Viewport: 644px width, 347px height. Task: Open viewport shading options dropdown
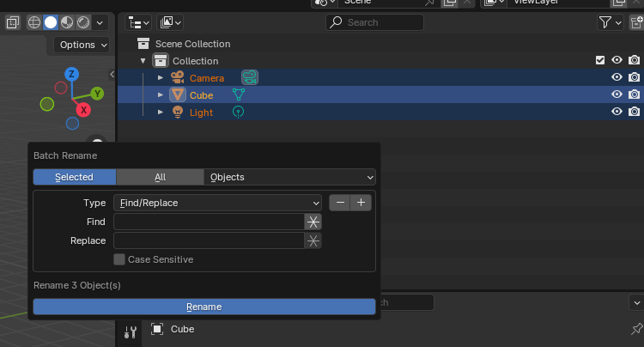100,22
